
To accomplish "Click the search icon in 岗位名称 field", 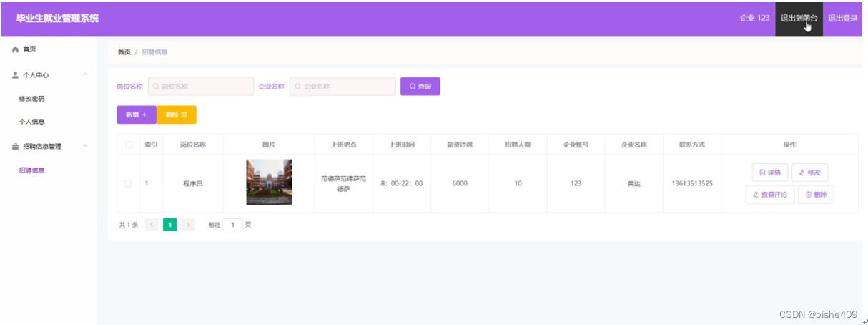I will tap(156, 87).
